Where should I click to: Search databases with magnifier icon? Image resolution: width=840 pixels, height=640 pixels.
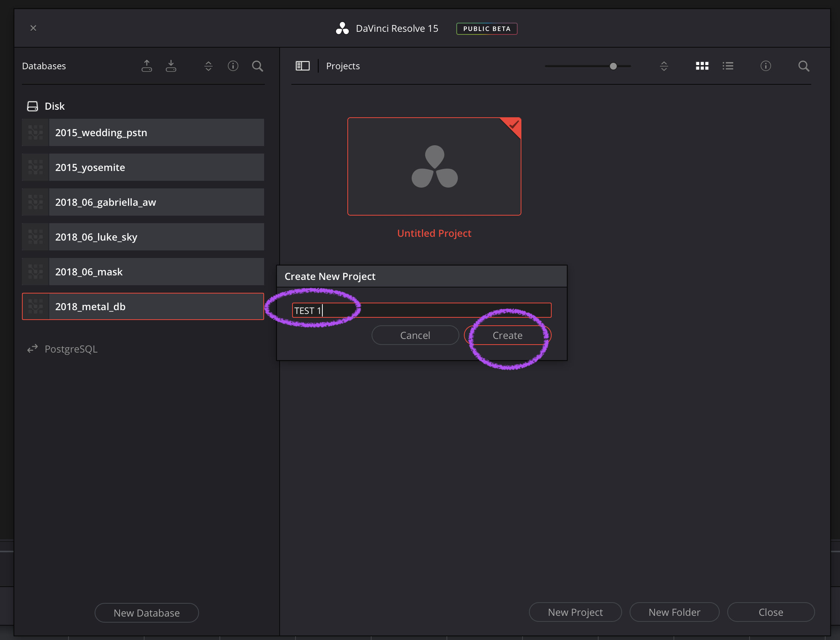(x=258, y=66)
